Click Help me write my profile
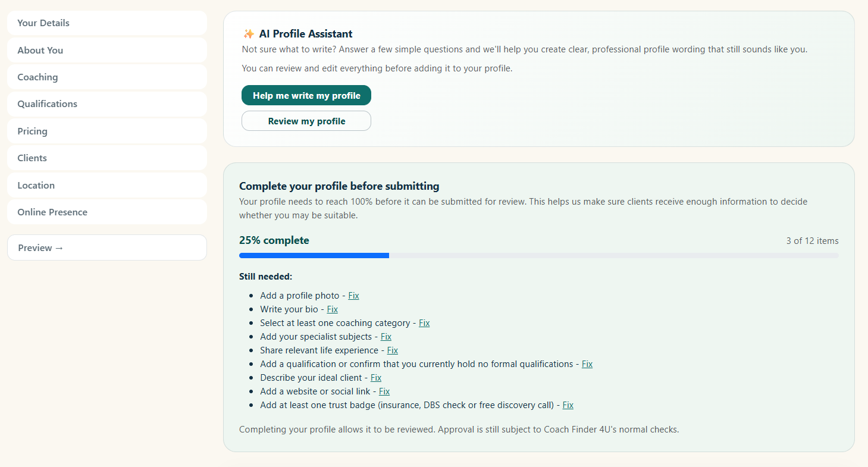868x467 pixels. tap(306, 95)
